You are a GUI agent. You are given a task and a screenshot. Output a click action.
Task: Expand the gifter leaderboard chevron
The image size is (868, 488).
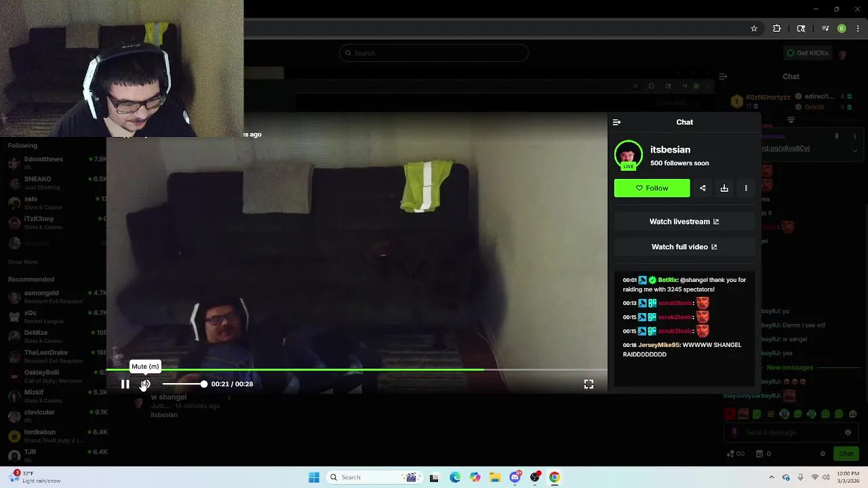pyautogui.click(x=791, y=120)
